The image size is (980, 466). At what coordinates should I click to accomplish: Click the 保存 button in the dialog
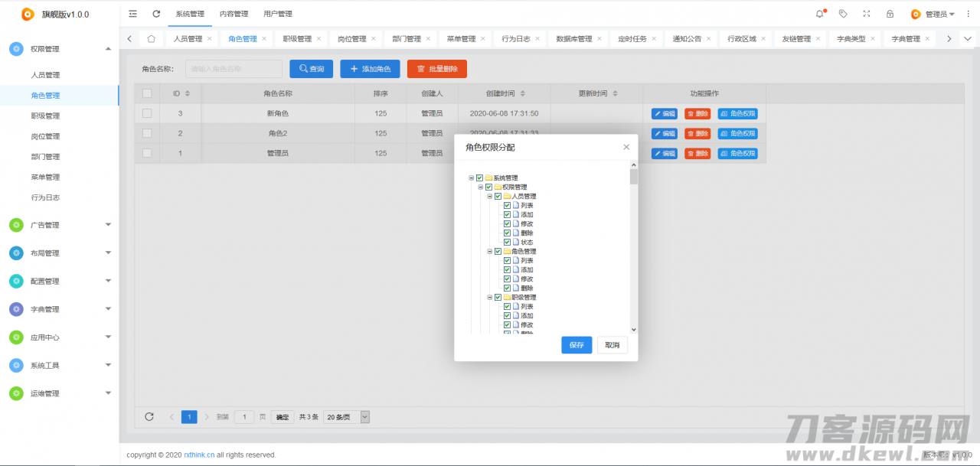(x=577, y=345)
